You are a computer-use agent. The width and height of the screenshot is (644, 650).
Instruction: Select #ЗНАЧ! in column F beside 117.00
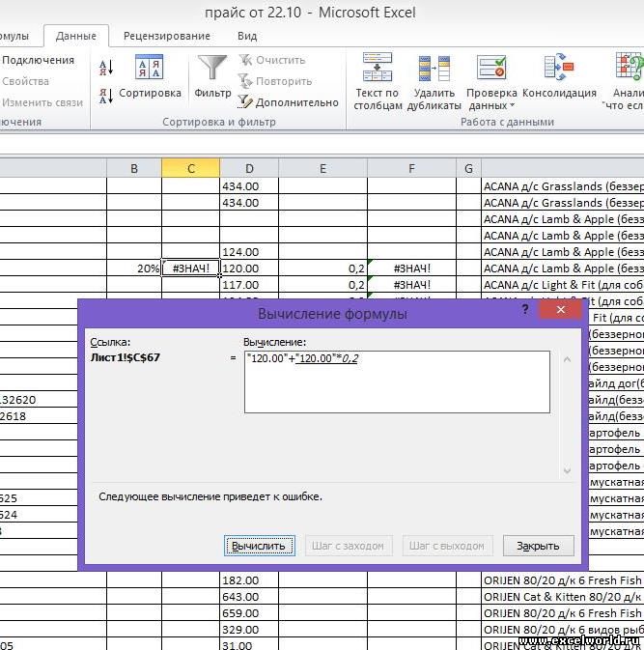[x=411, y=285]
